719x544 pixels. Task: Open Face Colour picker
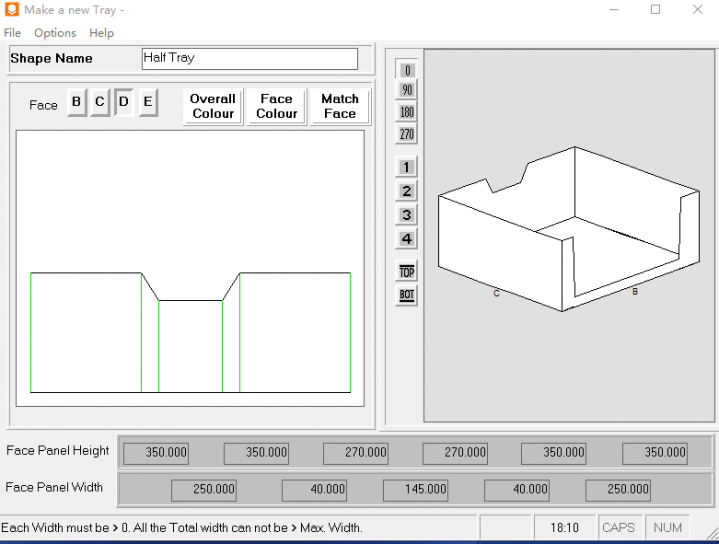point(276,106)
